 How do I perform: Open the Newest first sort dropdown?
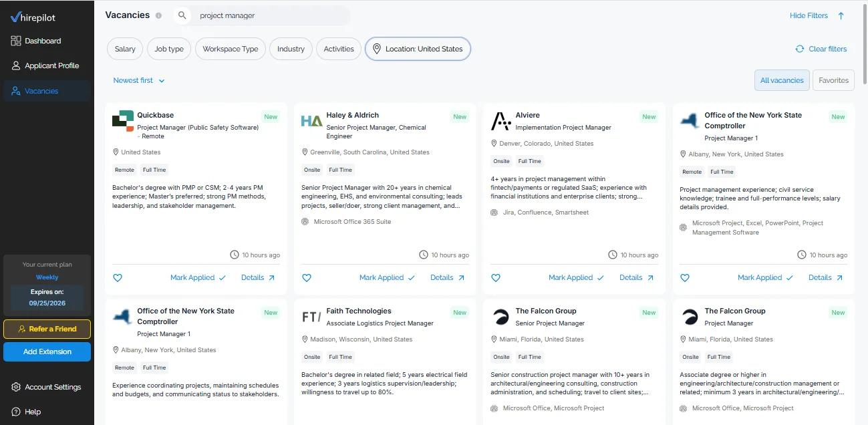coord(138,80)
